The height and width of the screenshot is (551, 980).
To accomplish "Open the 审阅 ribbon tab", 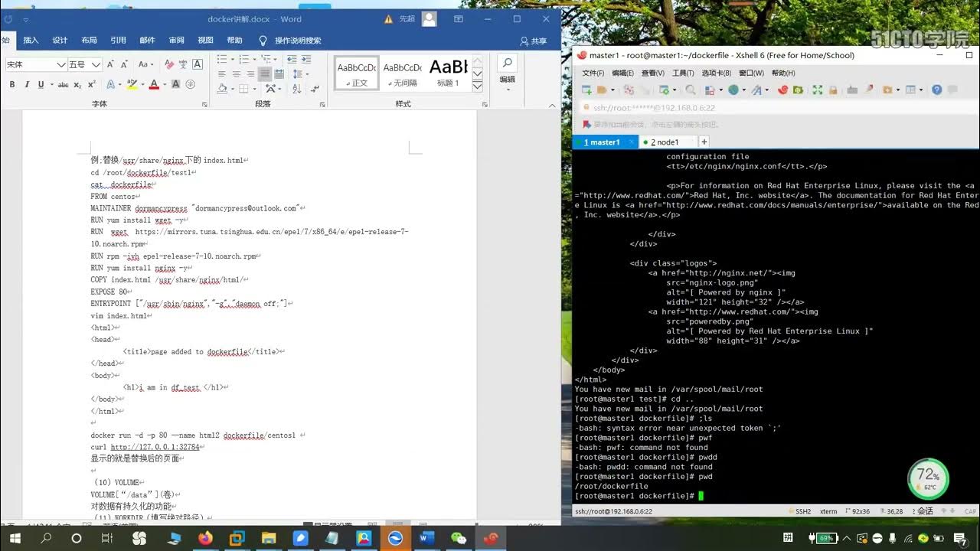I will tap(176, 41).
